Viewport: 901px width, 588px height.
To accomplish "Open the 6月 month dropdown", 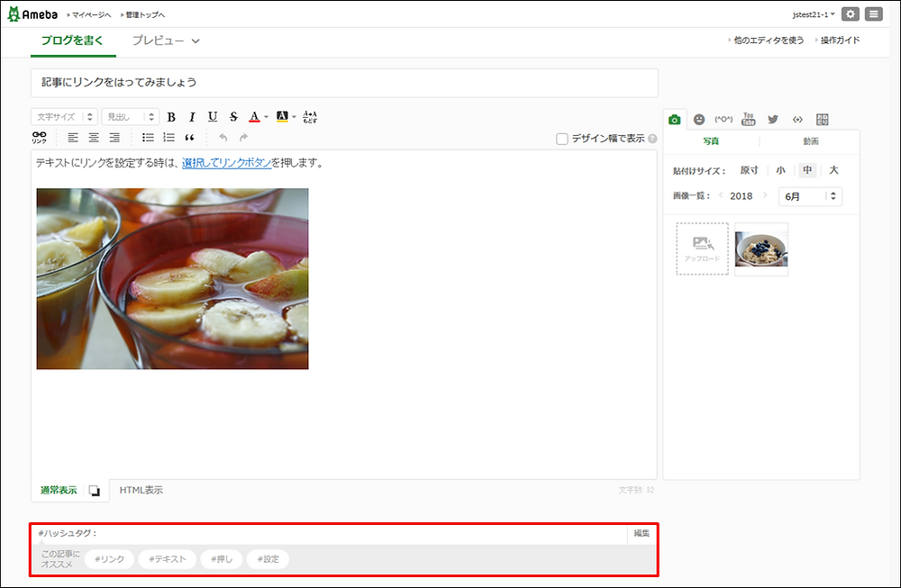I will coord(810,196).
